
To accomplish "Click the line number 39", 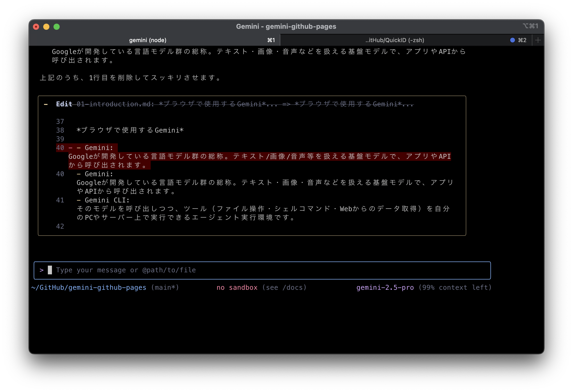I will (x=60, y=139).
